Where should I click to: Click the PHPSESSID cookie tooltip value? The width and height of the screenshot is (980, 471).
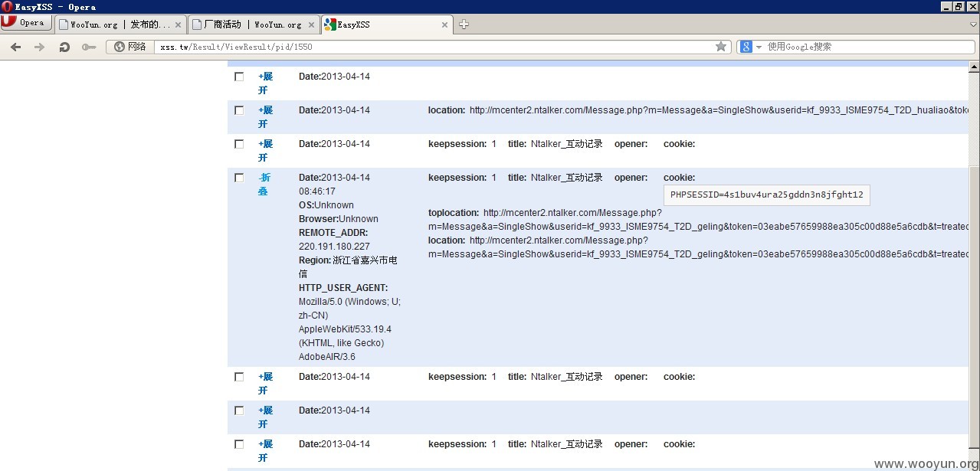(x=766, y=195)
